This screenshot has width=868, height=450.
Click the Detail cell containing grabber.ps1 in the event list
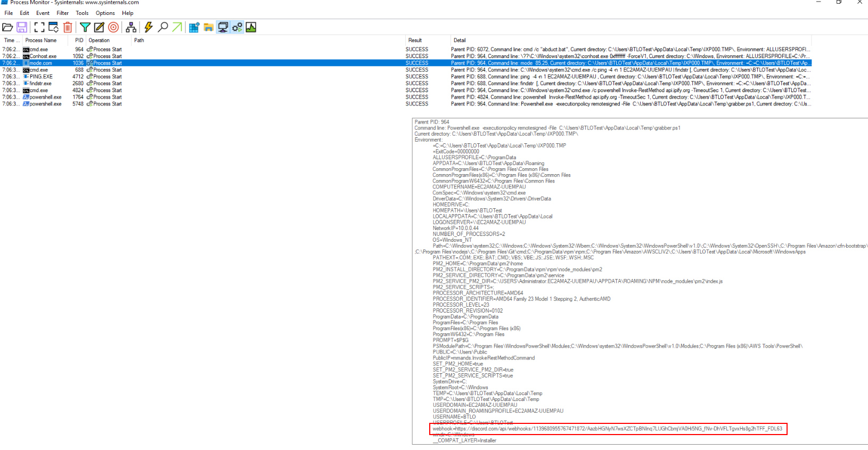pyautogui.click(x=630, y=104)
